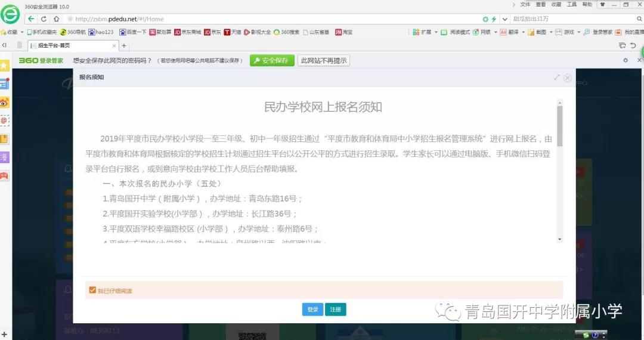Image resolution: width=644 pixels, height=340 pixels.
Task: Expand the 收藏 favorites dropdown arrow
Action: pos(22,32)
